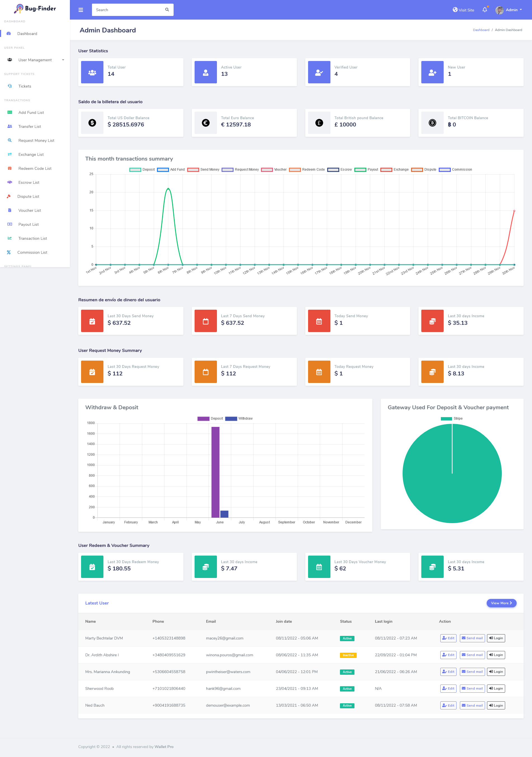
Task: Click the Escrow List handshake icon
Action: [x=10, y=182]
